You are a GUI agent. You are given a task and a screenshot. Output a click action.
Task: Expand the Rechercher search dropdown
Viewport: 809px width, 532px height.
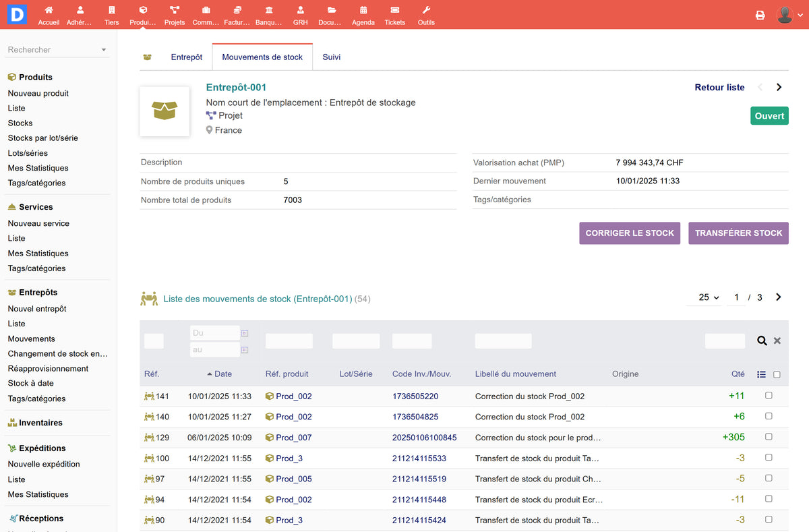pyautogui.click(x=104, y=49)
